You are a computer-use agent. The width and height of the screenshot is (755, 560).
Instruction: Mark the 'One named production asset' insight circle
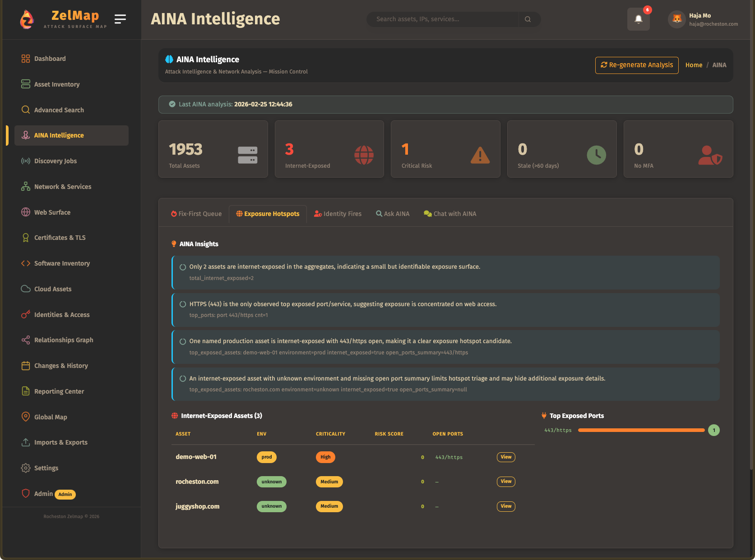(x=183, y=341)
